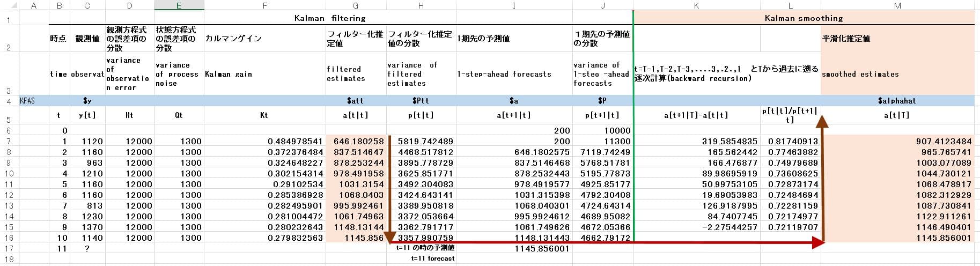The image size is (980, 266).
Task: Select column E header
Action: tap(179, 5)
